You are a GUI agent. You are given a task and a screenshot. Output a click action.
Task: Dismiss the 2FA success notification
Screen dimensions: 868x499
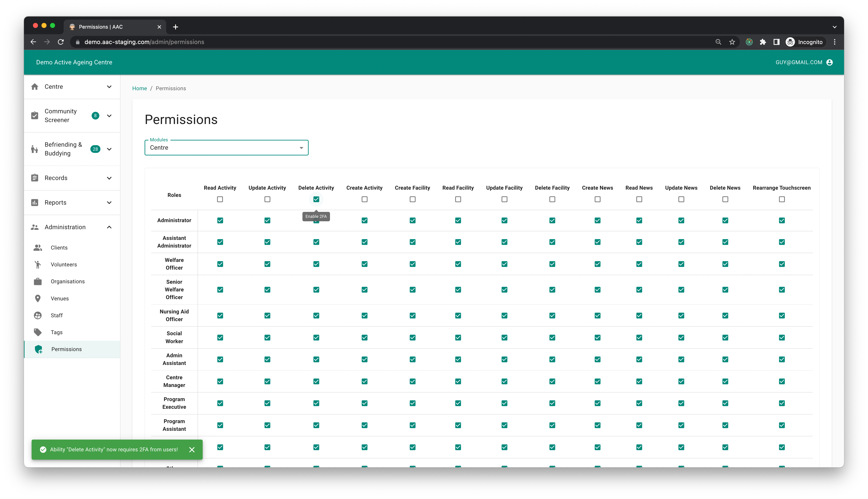coord(192,450)
